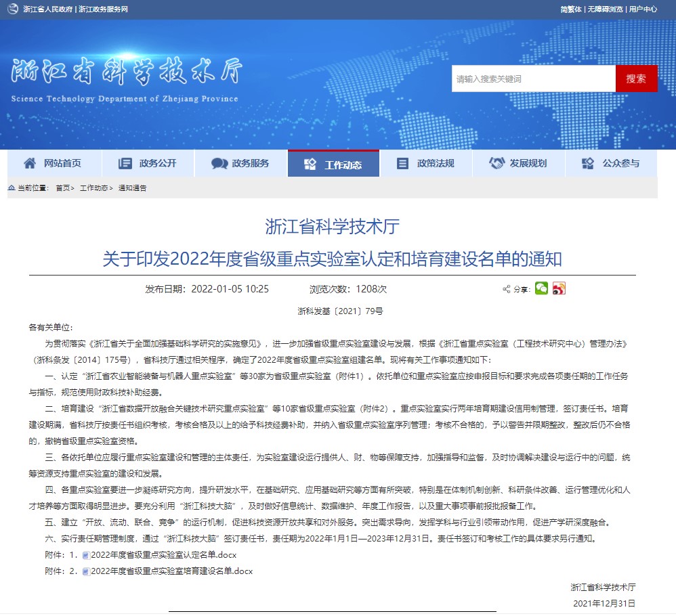Click the share symbol icon beside 分享

click(x=507, y=289)
